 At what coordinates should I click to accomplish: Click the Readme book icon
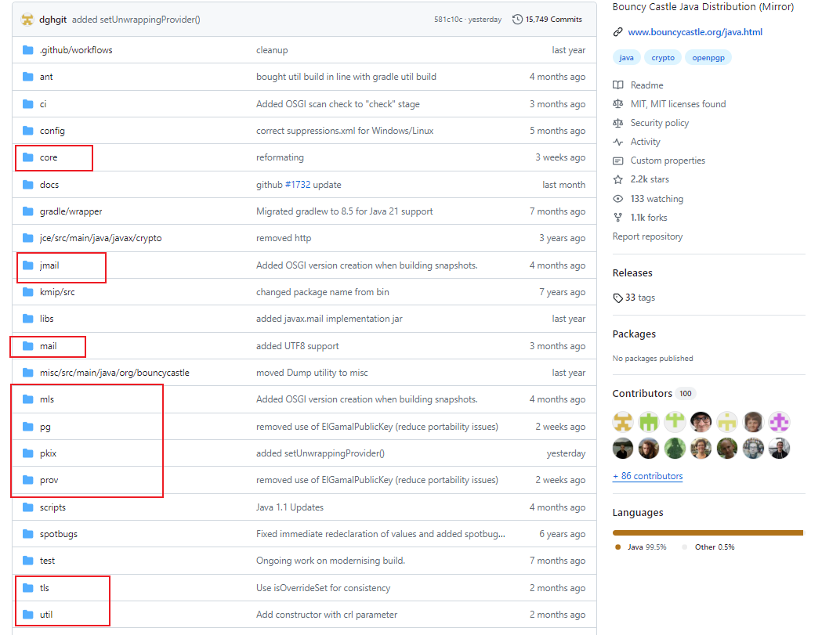point(617,85)
